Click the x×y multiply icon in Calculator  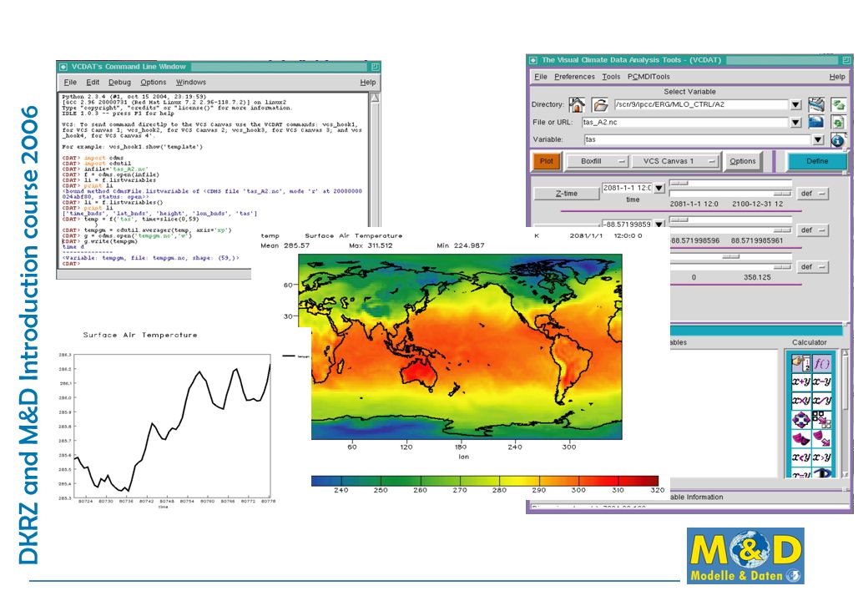(800, 401)
